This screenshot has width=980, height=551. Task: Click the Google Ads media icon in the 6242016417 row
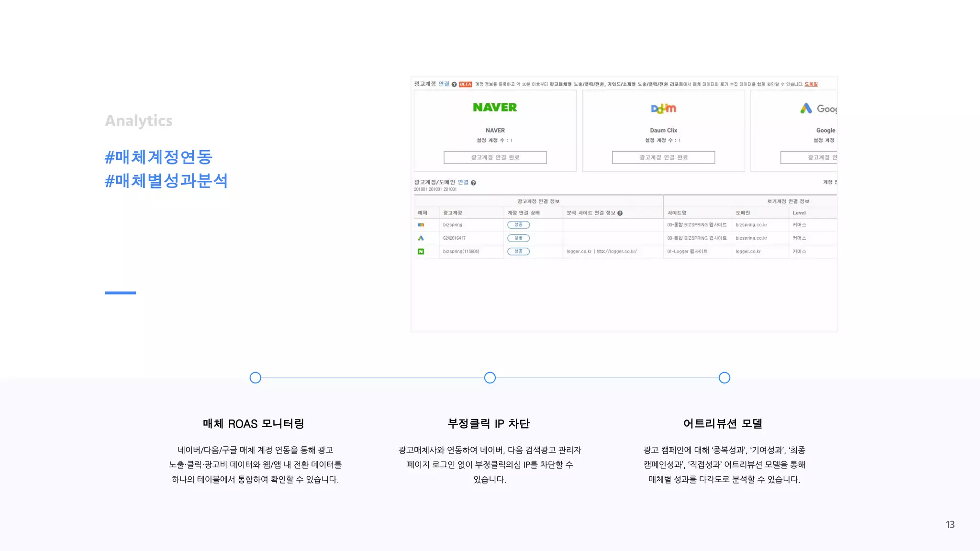pyautogui.click(x=421, y=238)
